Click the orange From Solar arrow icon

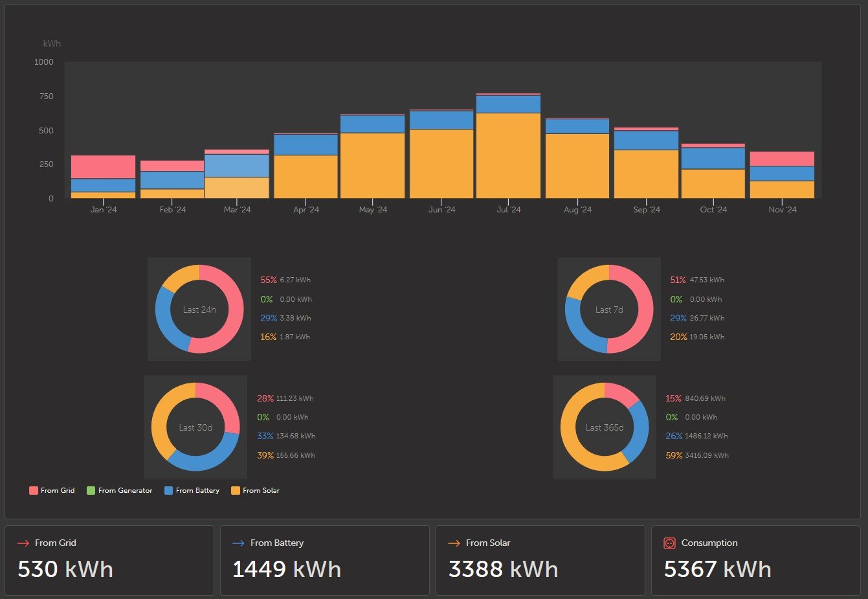(454, 543)
